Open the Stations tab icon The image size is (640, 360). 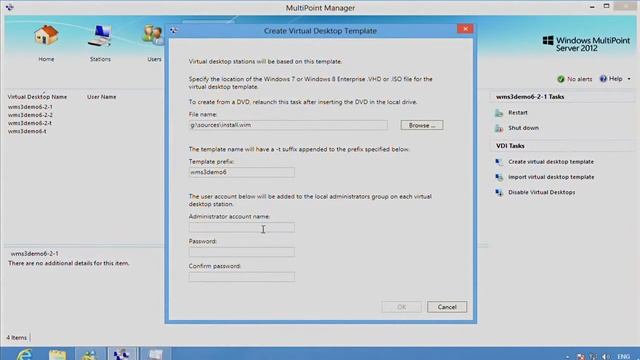pos(100,36)
